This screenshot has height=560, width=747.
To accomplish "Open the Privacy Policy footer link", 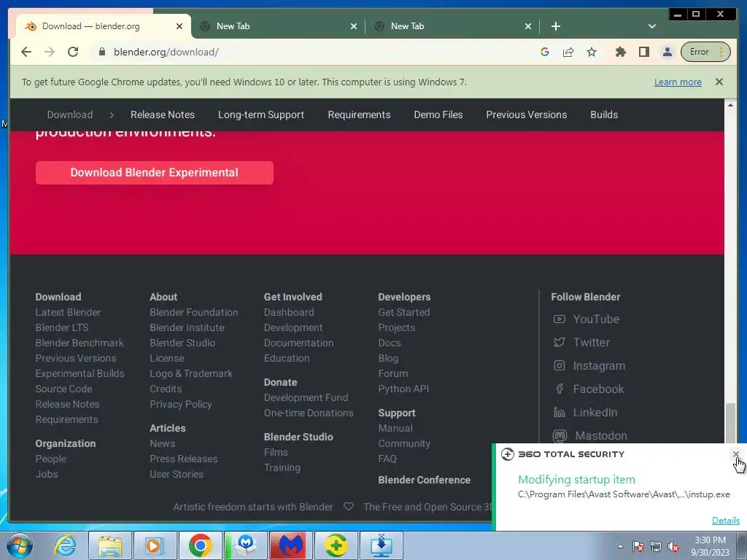I will pos(181,404).
